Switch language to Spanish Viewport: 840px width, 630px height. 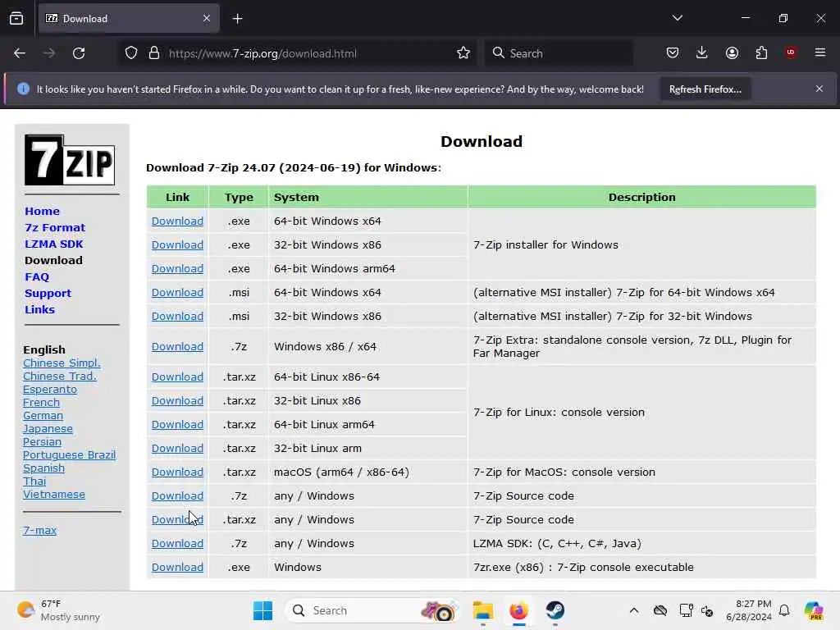coord(44,468)
